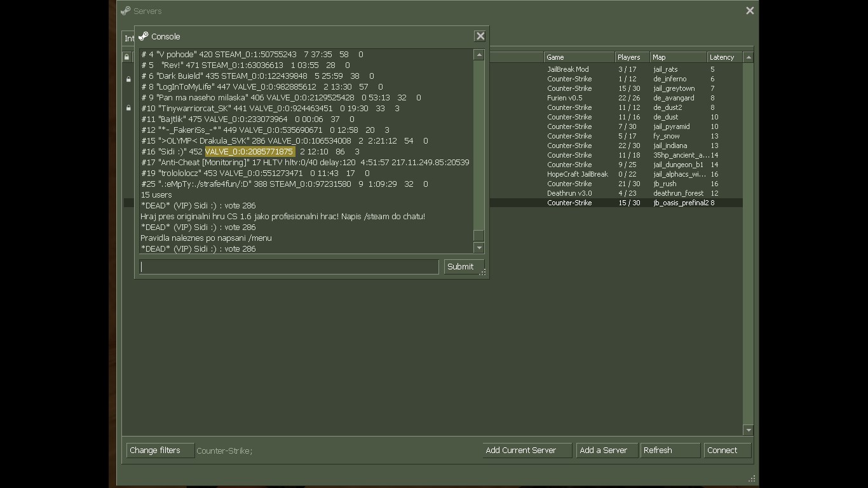This screenshot has height=488, width=868.
Task: Click the lock icon on de_inferno row
Action: point(128,79)
